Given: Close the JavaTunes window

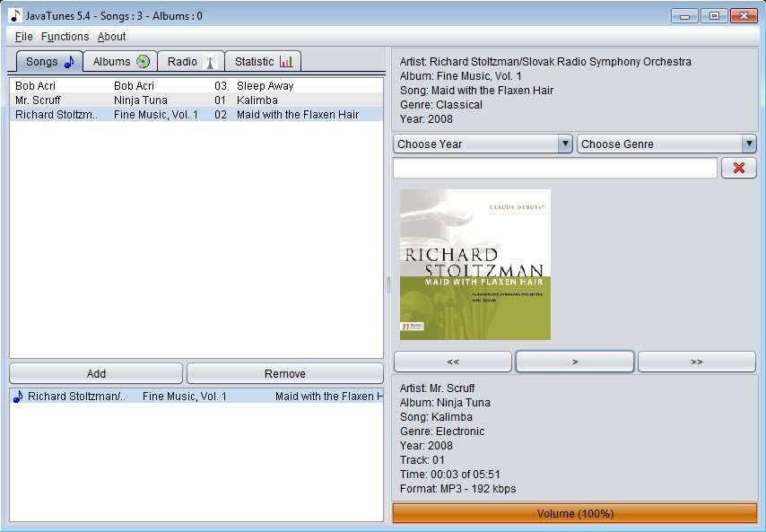Looking at the screenshot, I should (744, 16).
